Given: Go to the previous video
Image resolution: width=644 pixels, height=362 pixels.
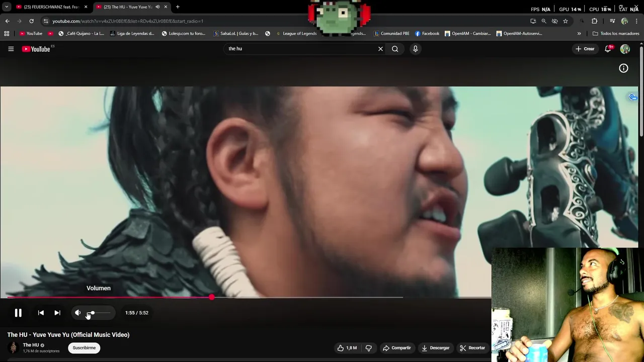Looking at the screenshot, I should pos(41,313).
